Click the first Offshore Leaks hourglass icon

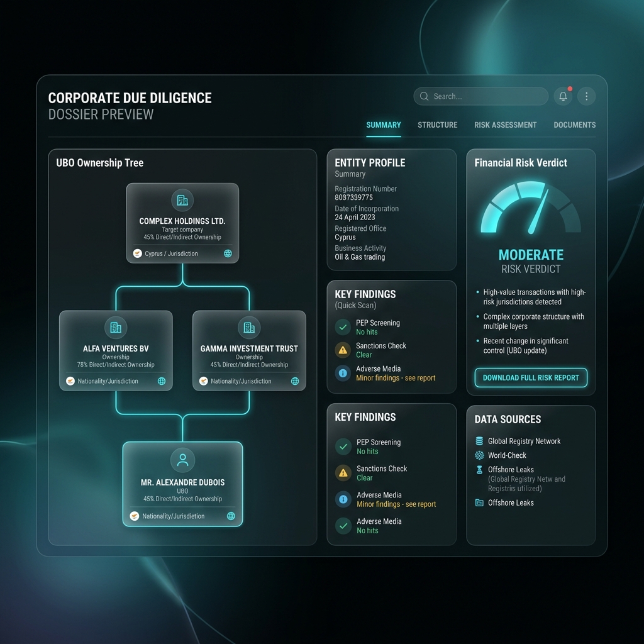pyautogui.click(x=479, y=469)
